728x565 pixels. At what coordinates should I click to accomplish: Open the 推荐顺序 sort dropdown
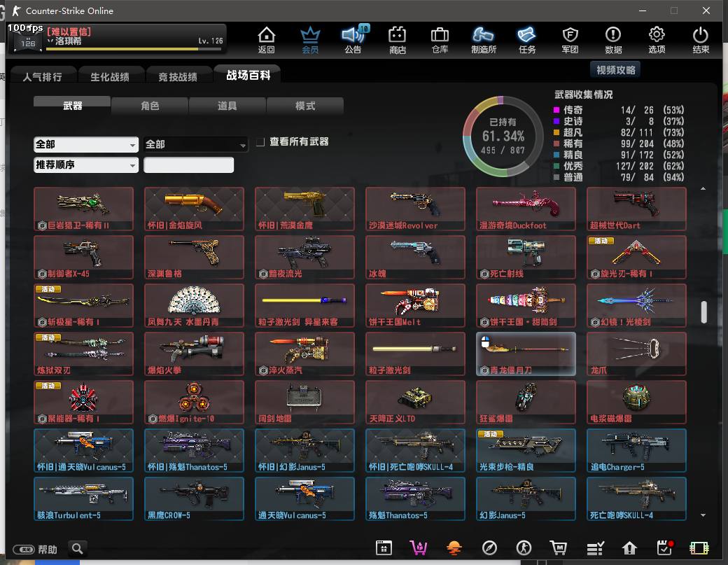[x=86, y=165]
